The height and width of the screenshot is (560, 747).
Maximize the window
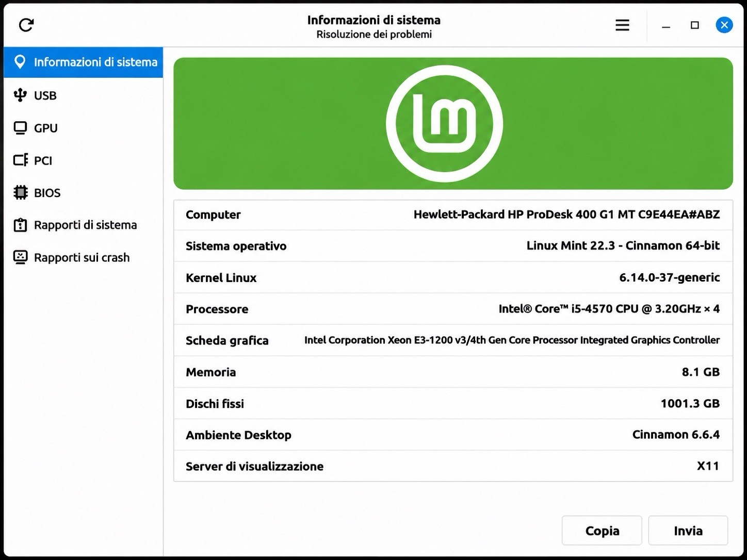(695, 25)
